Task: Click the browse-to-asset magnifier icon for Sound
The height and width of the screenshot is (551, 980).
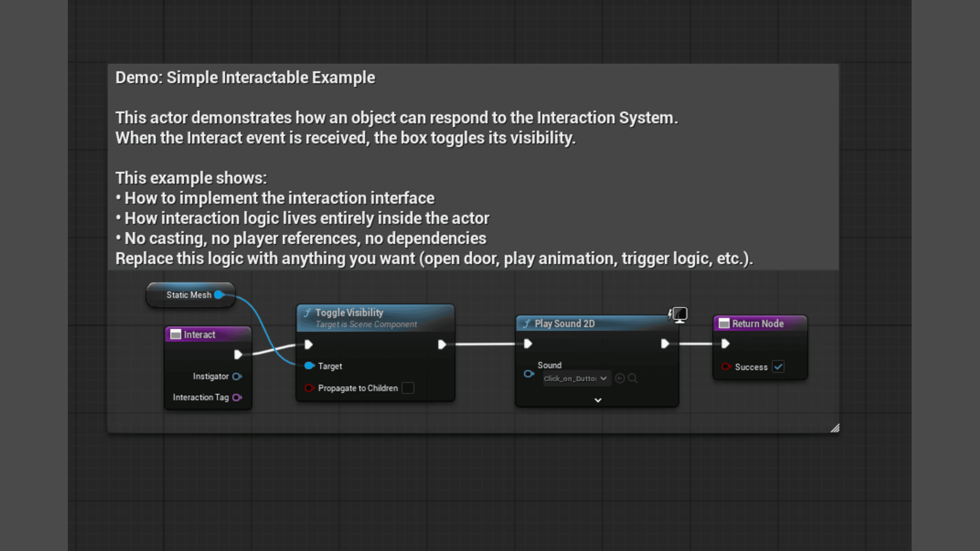Action: tap(632, 378)
